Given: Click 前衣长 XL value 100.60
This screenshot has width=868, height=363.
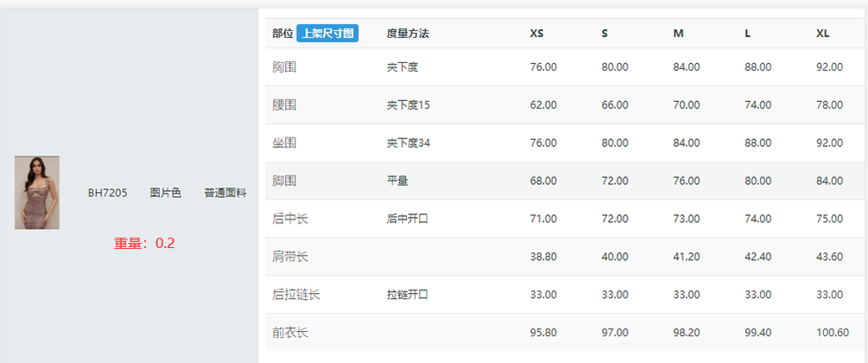Looking at the screenshot, I should click(833, 333).
